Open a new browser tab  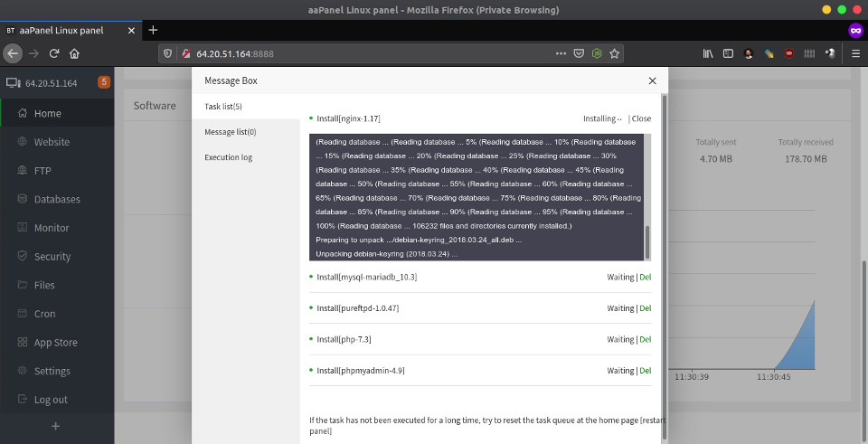154,30
